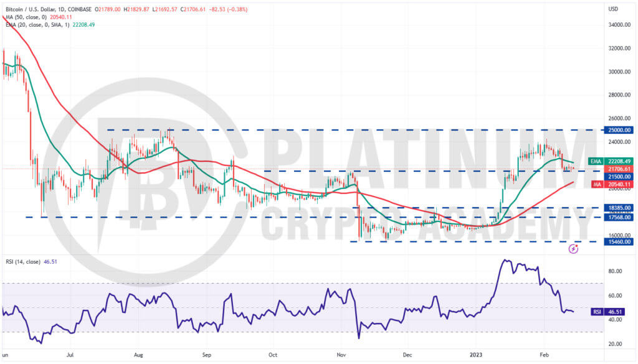Select the MA (50, close, 0) indicator legend
This screenshot has height=364, width=638.
click(26, 17)
